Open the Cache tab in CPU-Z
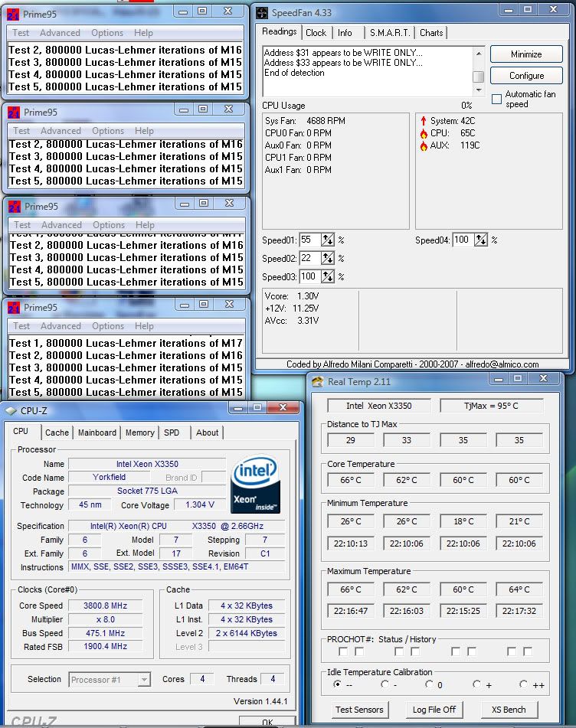The image size is (576, 728). point(57,433)
